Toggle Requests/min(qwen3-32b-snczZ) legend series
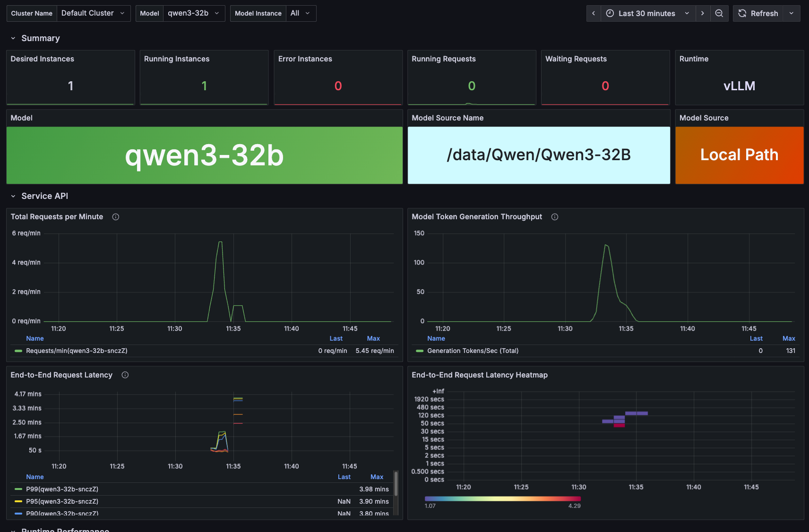Viewport: 809px width, 532px height. (77, 351)
